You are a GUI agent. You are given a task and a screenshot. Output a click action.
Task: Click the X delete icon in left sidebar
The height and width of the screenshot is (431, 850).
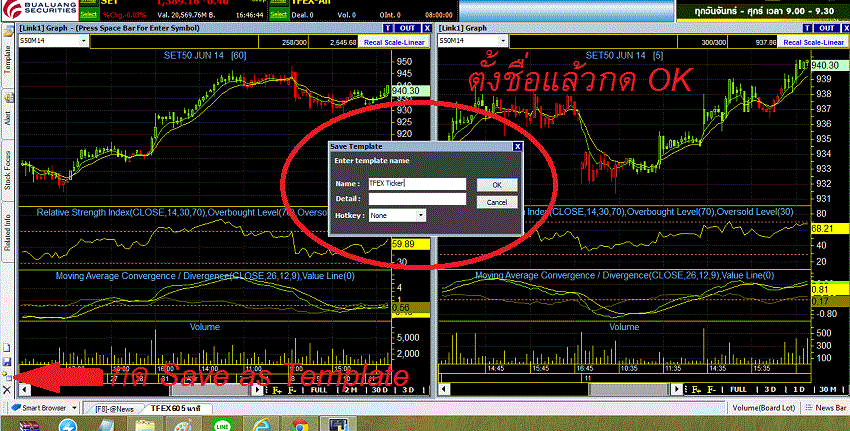pyautogui.click(x=7, y=389)
